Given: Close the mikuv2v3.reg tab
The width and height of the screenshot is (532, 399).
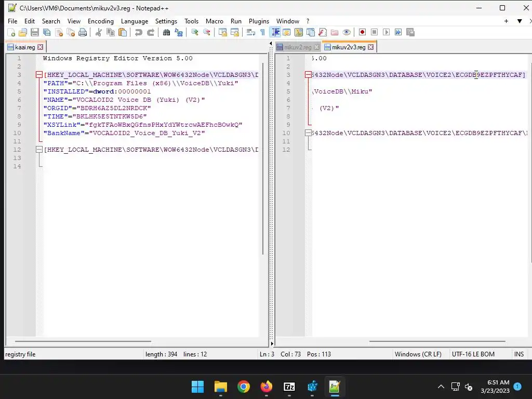Looking at the screenshot, I should (x=371, y=47).
